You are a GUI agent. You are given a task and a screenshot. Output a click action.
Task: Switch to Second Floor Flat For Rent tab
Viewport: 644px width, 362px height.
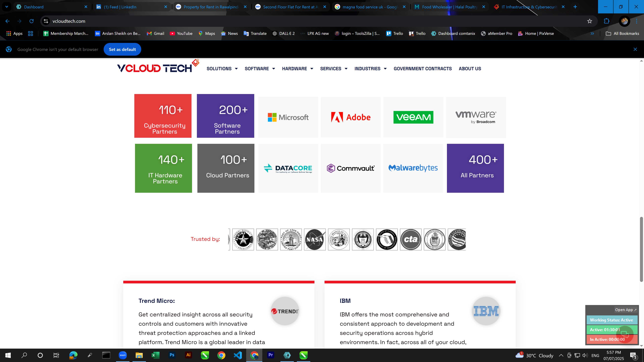pyautogui.click(x=291, y=7)
